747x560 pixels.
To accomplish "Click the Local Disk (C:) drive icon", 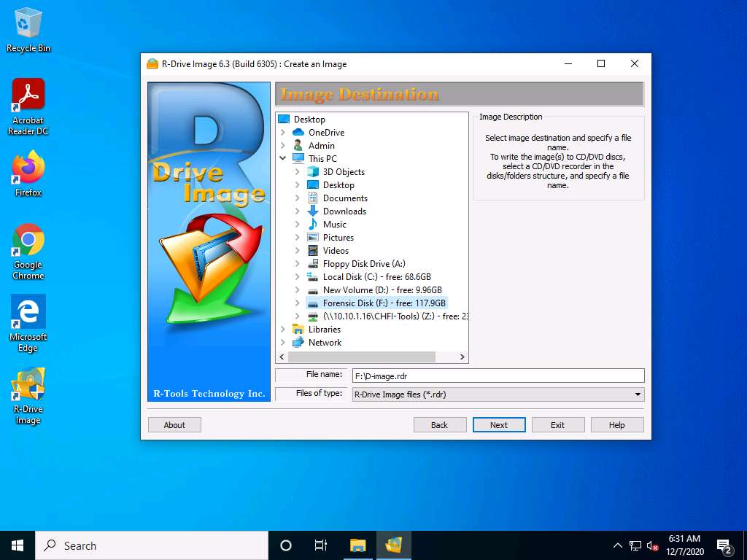I will pyautogui.click(x=313, y=276).
